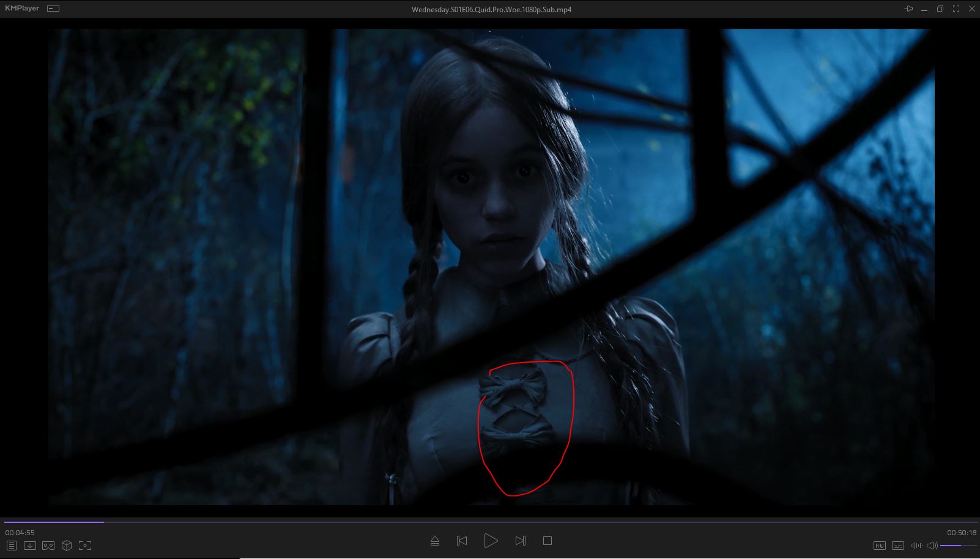Pin the window always on top

pyautogui.click(x=908, y=9)
